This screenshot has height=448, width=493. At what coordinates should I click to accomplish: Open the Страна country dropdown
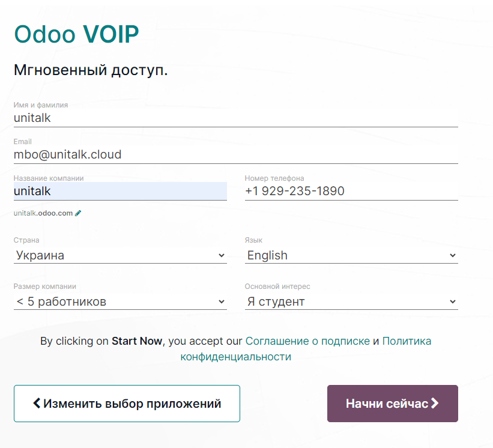coord(120,255)
